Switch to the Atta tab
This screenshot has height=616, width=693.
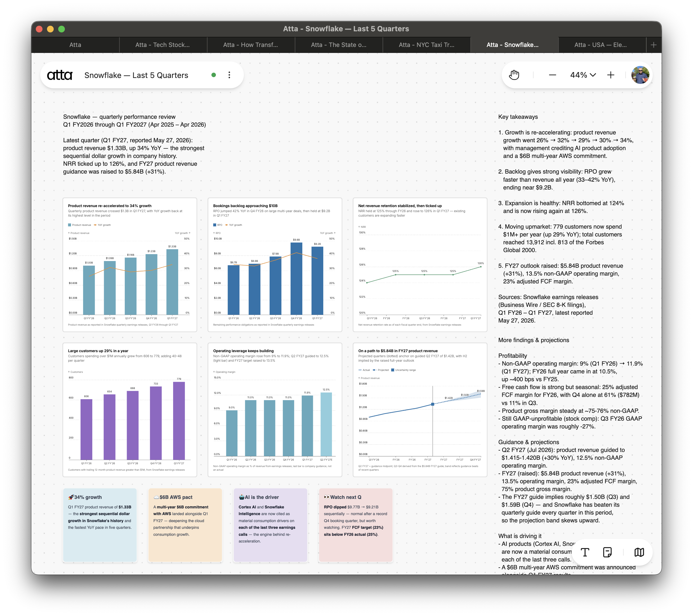click(x=75, y=45)
